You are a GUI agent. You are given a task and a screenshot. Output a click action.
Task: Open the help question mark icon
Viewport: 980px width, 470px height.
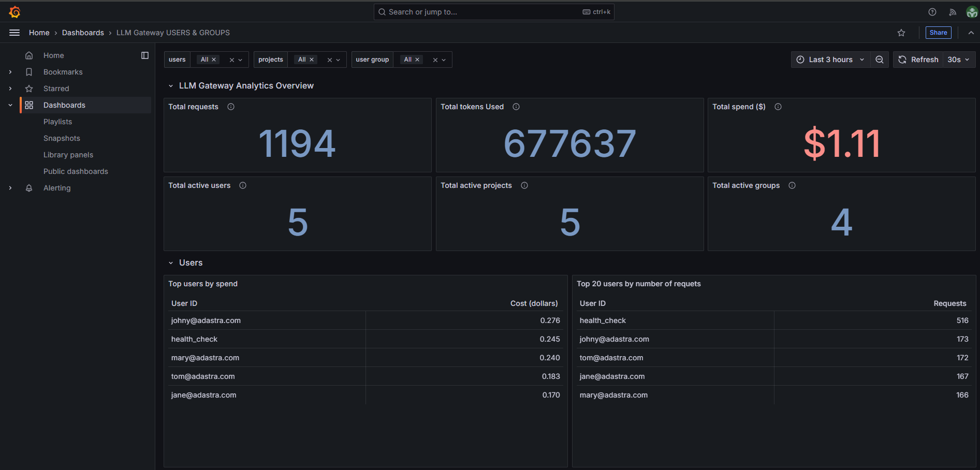[932, 12]
